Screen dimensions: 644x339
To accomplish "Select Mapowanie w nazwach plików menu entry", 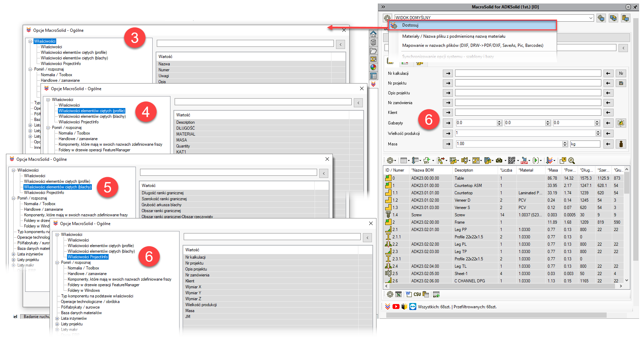I will pyautogui.click(x=473, y=45).
